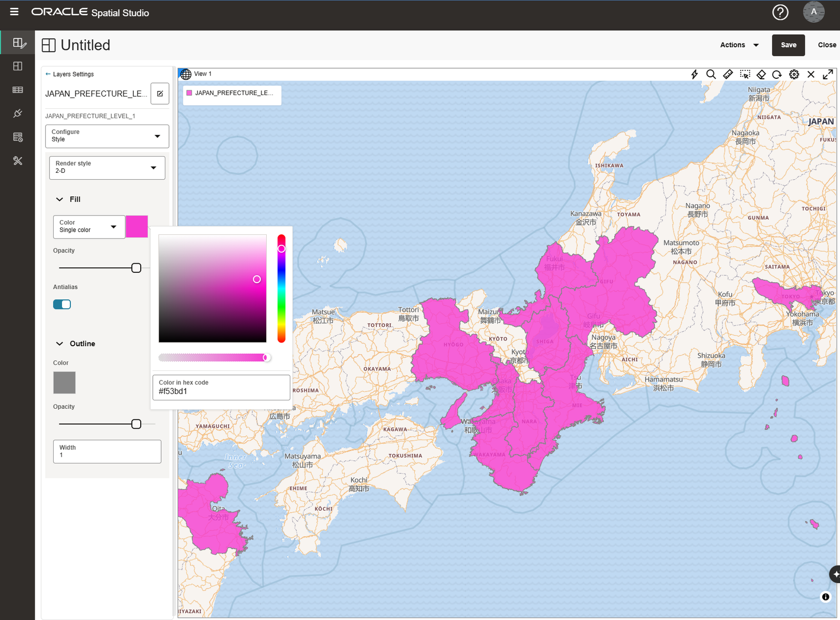The image size is (840, 620).
Task: Toggle the Antialias switch off
Action: [x=61, y=304]
